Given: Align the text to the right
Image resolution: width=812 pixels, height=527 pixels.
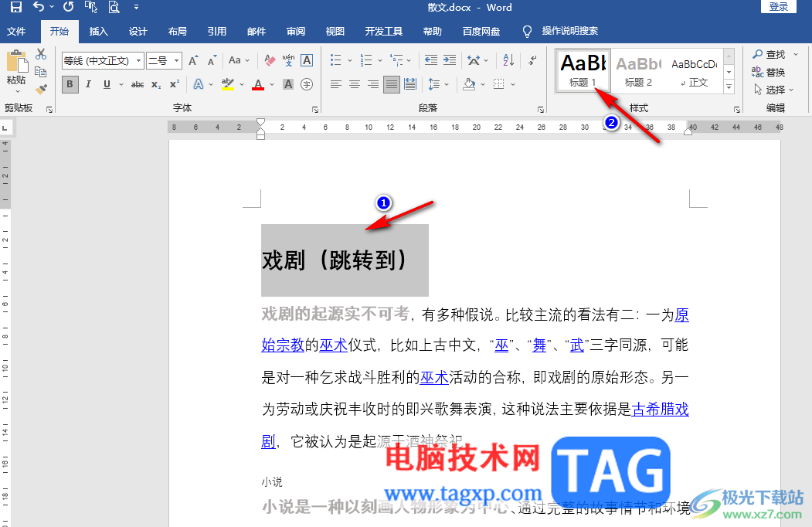Looking at the screenshot, I should (373, 84).
